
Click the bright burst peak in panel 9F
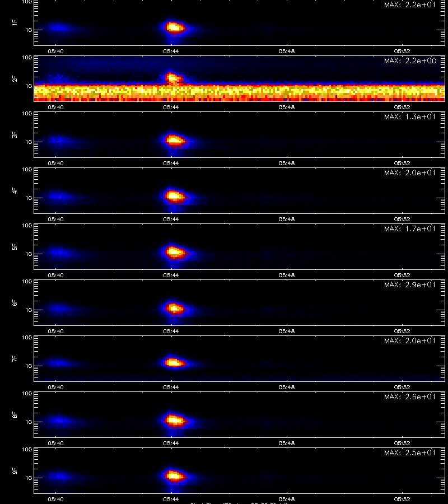[174, 475]
